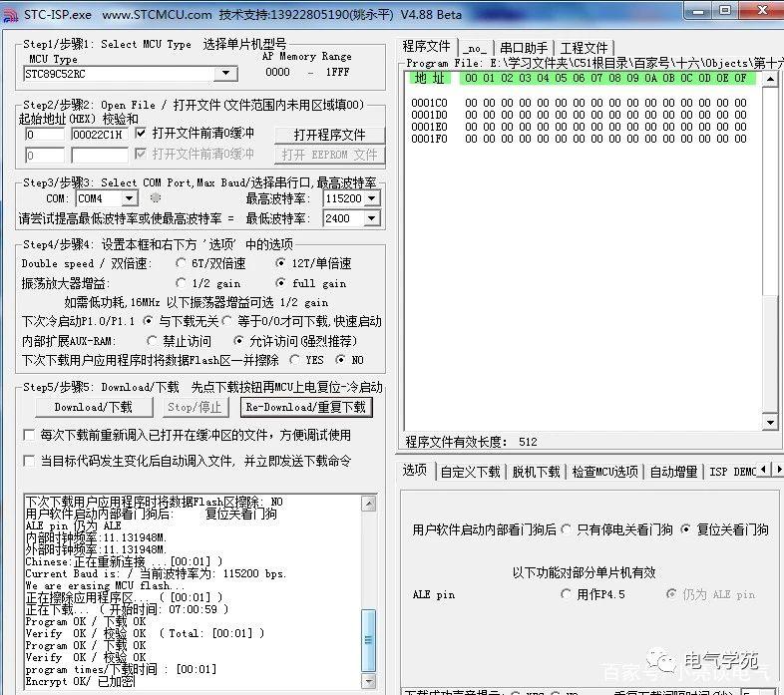The width and height of the screenshot is (784, 695).
Task: Click hex view scrollbar down arrow
Action: point(770,423)
